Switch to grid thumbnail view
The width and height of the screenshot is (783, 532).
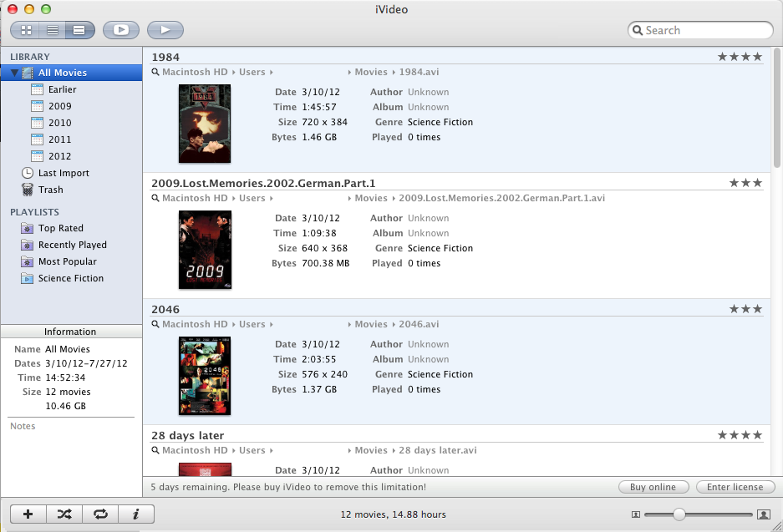coord(27,30)
